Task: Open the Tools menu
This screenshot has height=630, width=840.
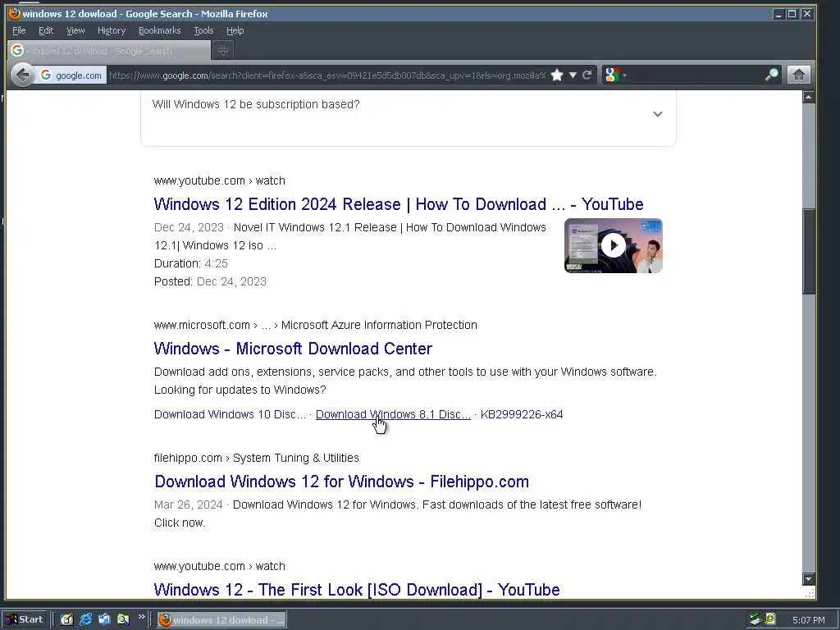Action: (203, 30)
